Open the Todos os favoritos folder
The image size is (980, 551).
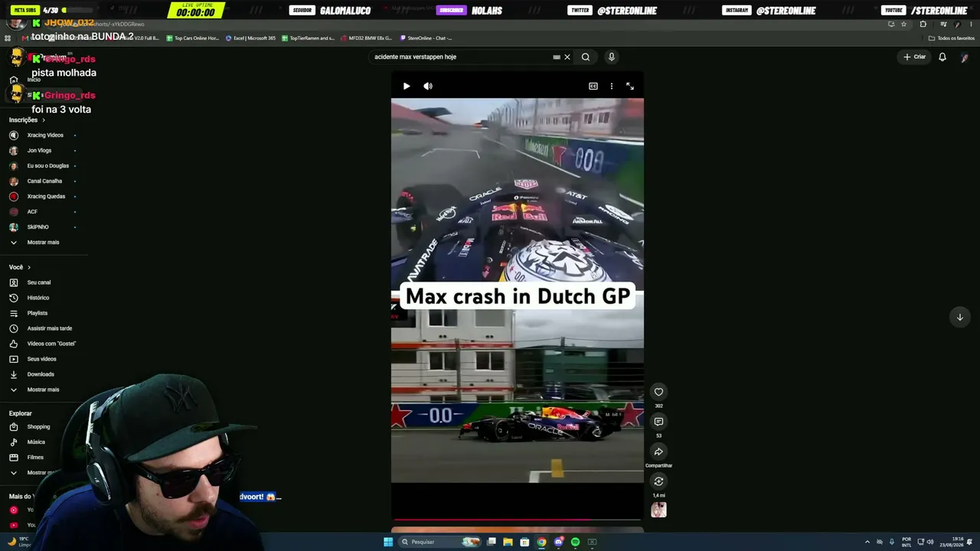coord(951,38)
